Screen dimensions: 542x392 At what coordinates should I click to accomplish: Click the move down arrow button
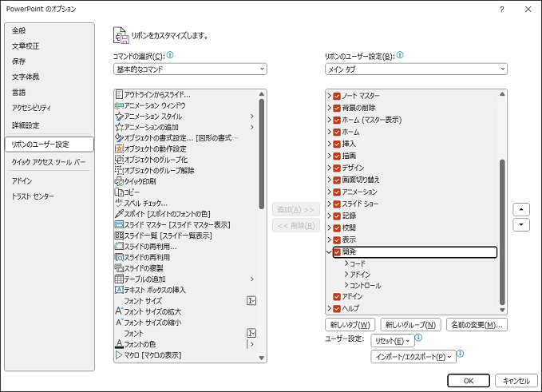(521, 224)
